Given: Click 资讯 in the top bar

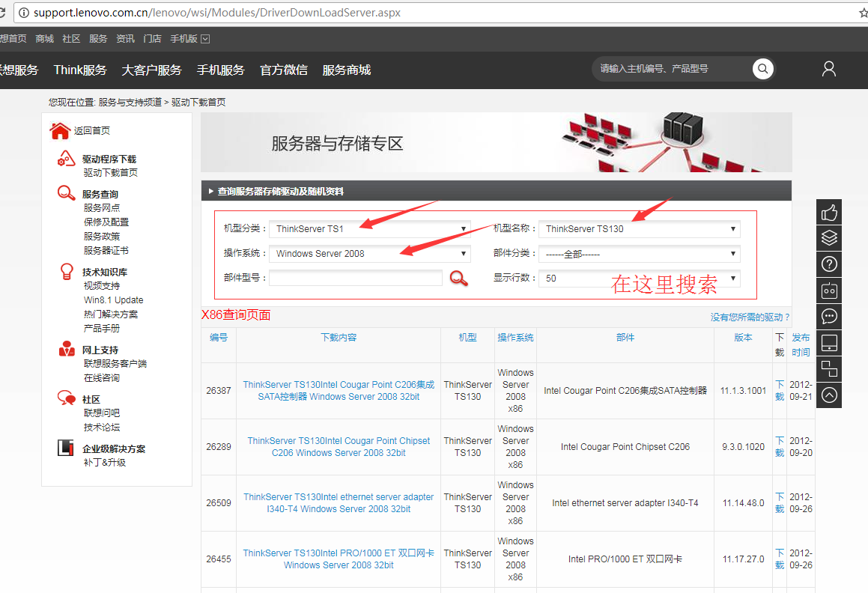Looking at the screenshot, I should 125,39.
